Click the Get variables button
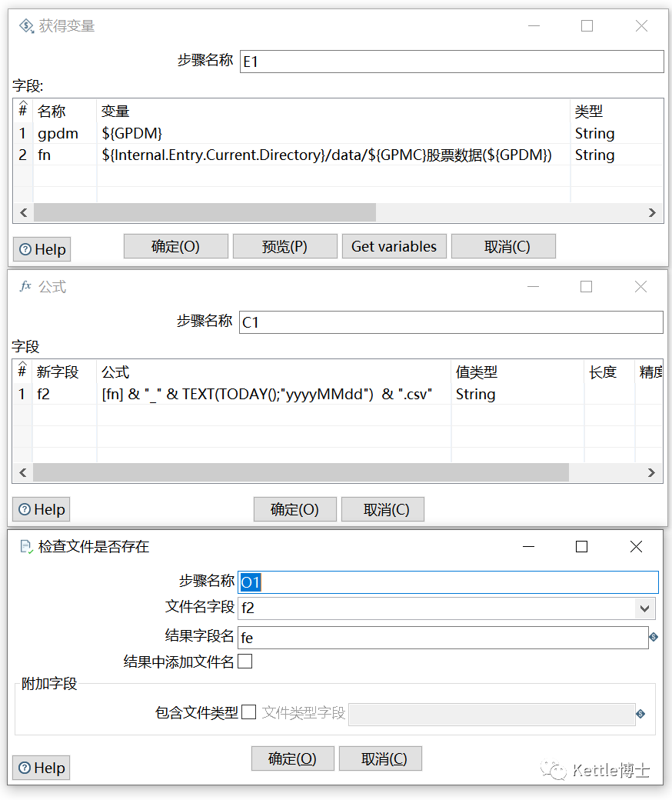672x800 pixels. click(x=394, y=246)
